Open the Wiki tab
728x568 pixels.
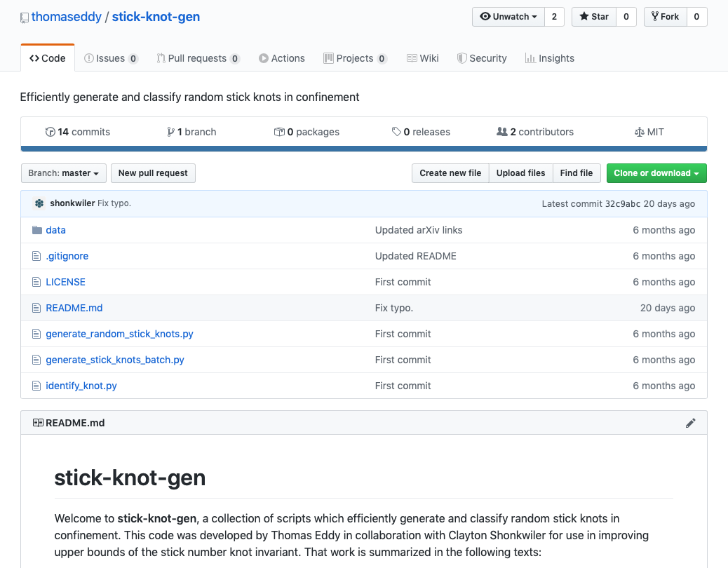(x=422, y=58)
